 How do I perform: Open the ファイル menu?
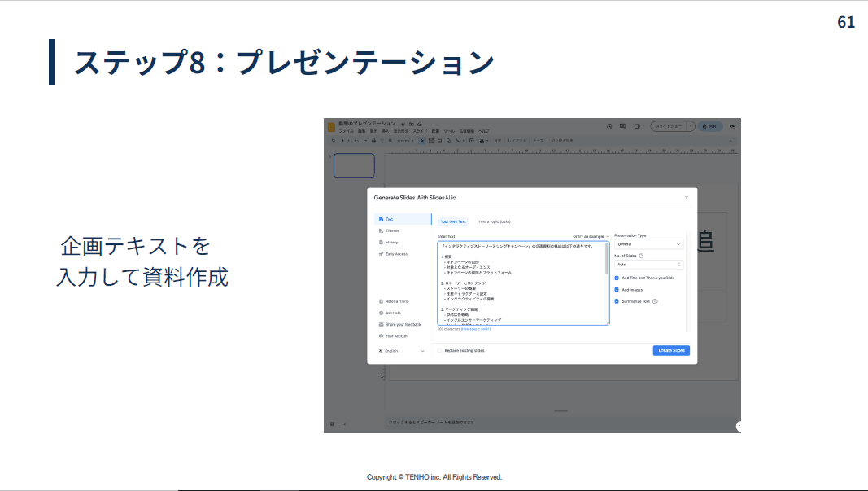click(x=346, y=131)
